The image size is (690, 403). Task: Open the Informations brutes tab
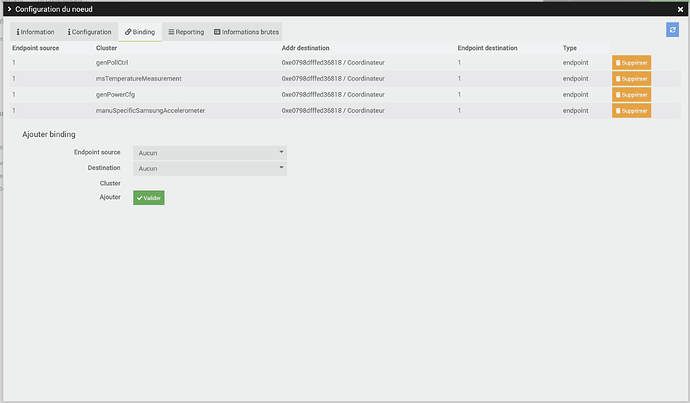point(246,32)
